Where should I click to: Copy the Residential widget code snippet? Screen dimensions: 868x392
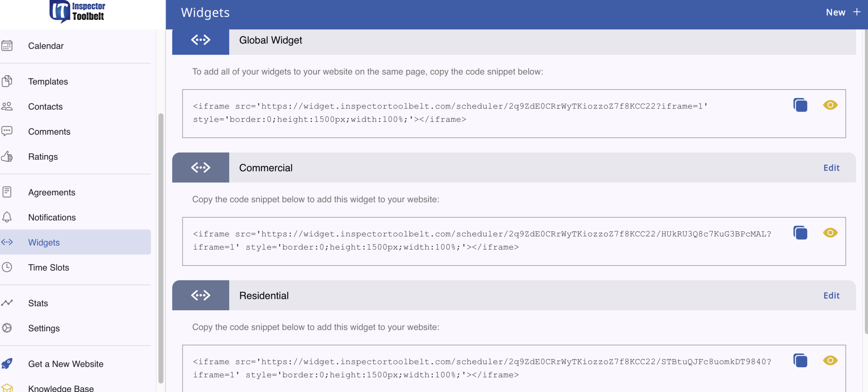point(800,360)
